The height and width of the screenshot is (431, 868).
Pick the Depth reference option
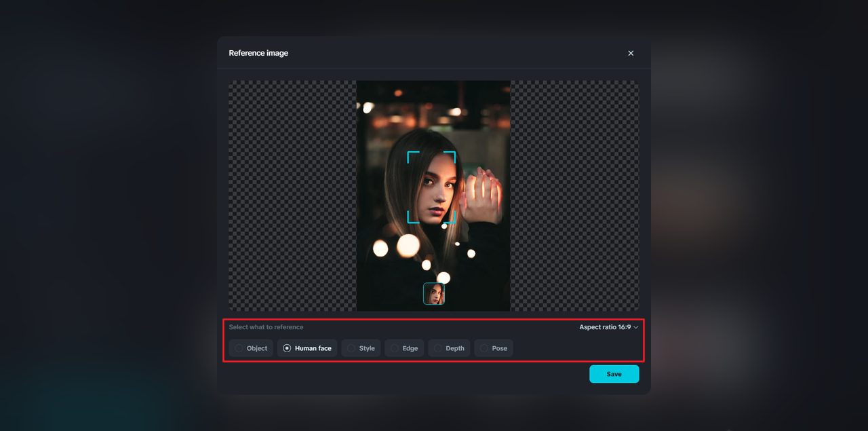[x=449, y=348]
